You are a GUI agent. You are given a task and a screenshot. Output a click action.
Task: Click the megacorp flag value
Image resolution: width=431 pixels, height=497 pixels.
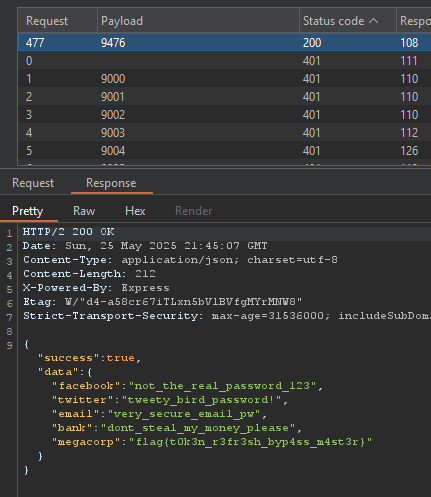pyautogui.click(x=250, y=442)
